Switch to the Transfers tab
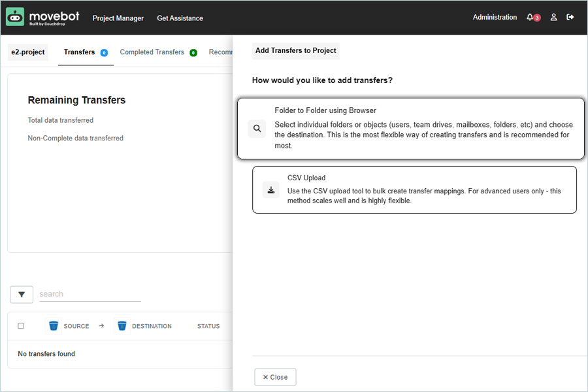The image size is (588, 392). pos(79,52)
